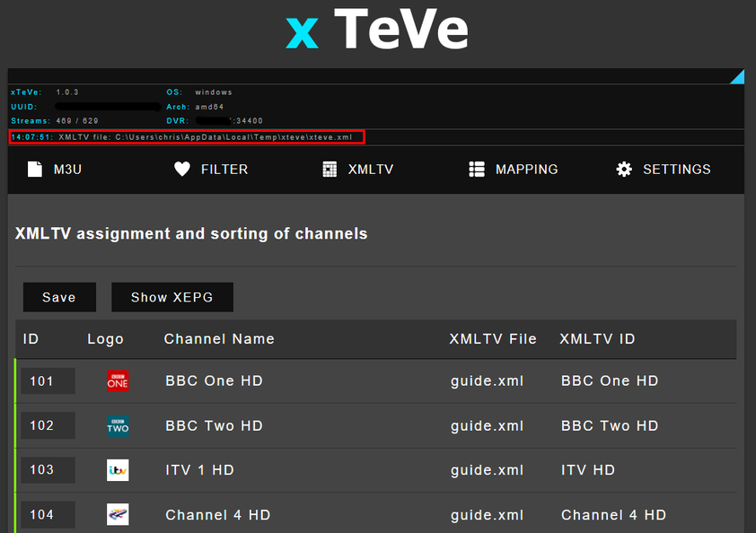
Task: Click the XMLTV assignment and sorting heading
Action: (191, 233)
